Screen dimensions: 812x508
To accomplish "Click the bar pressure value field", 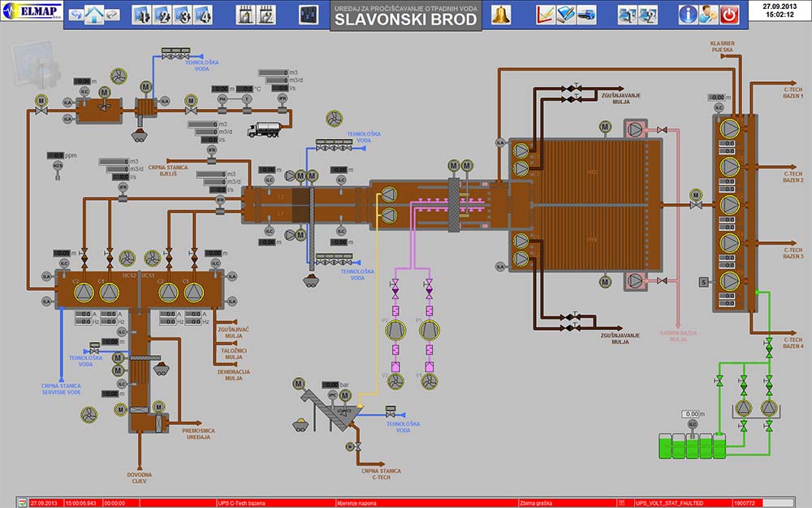I will coord(332,384).
